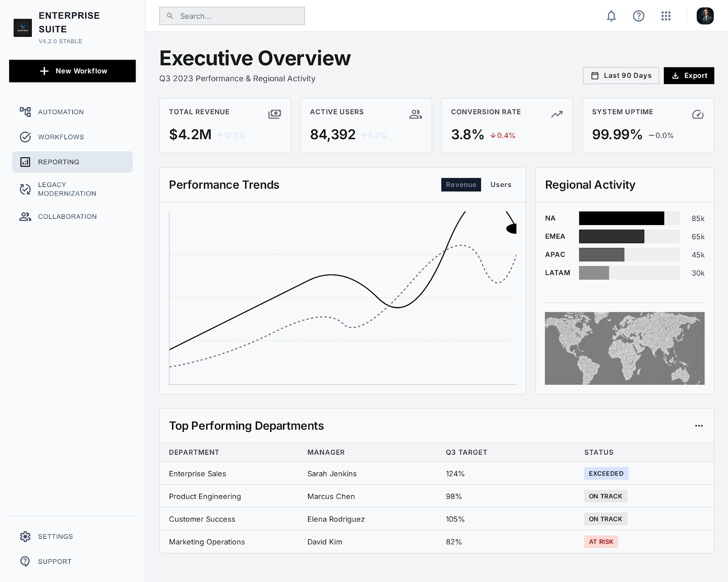The width and height of the screenshot is (728, 582).
Task: Focus the Search input field
Action: tap(232, 16)
